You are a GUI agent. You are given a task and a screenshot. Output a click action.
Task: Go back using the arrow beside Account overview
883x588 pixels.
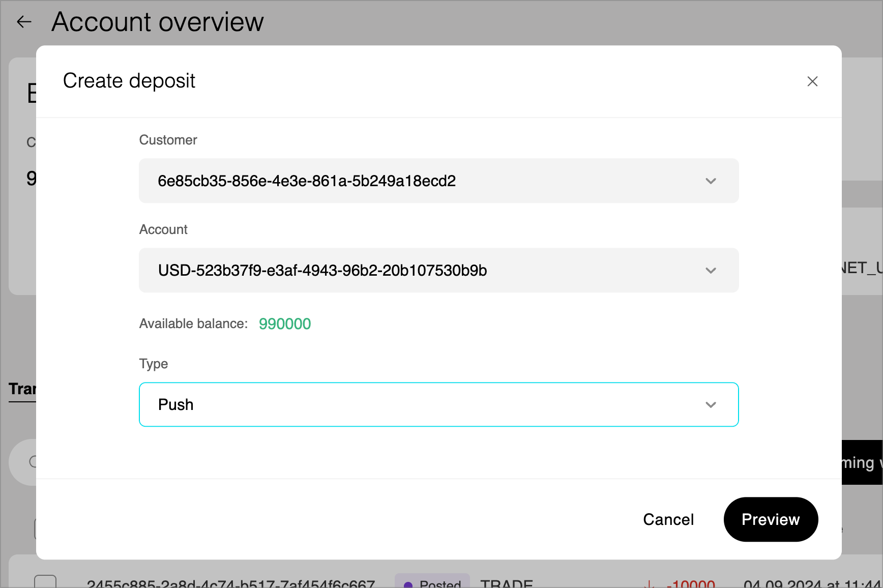(x=24, y=22)
